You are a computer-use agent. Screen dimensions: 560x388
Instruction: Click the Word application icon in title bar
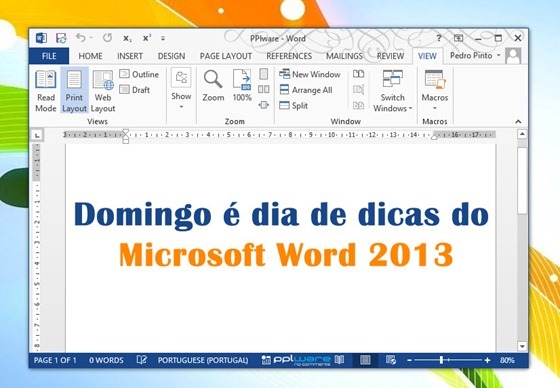coord(41,38)
